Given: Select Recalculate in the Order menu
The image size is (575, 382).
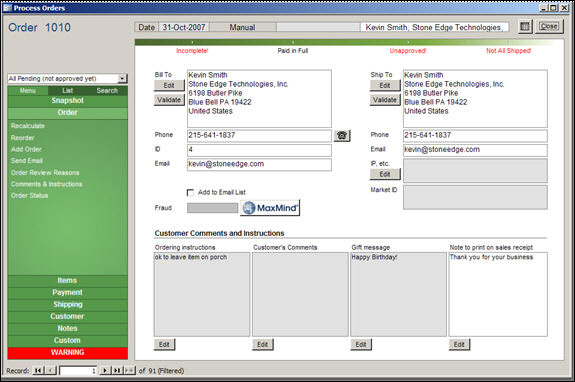Looking at the screenshot, I should pos(28,126).
